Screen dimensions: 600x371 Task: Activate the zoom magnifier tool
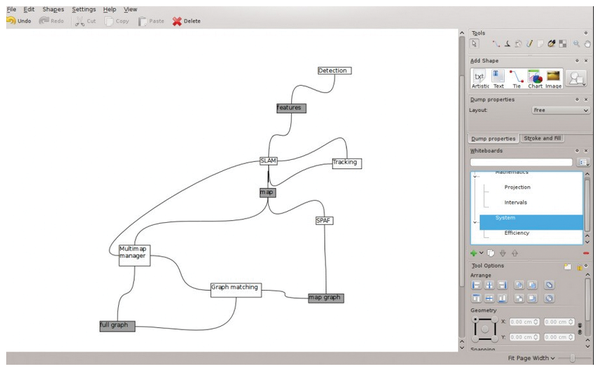point(576,44)
